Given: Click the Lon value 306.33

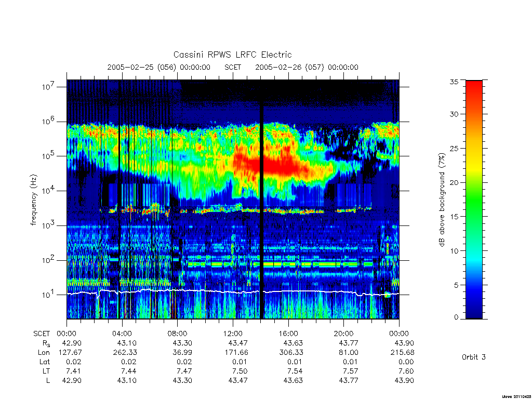Looking at the screenshot, I should point(291,353).
